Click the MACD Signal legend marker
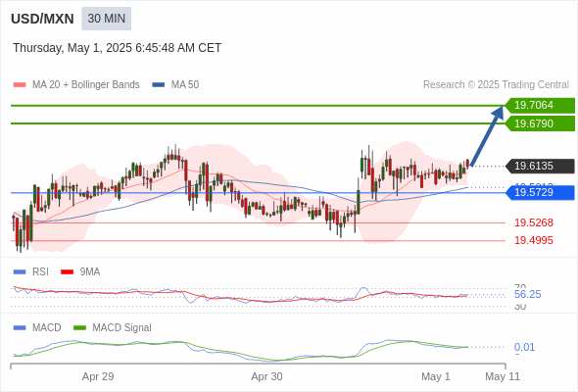 pos(79,328)
